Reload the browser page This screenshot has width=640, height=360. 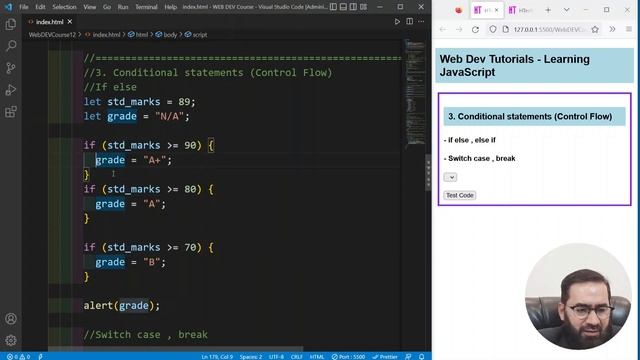click(x=475, y=29)
